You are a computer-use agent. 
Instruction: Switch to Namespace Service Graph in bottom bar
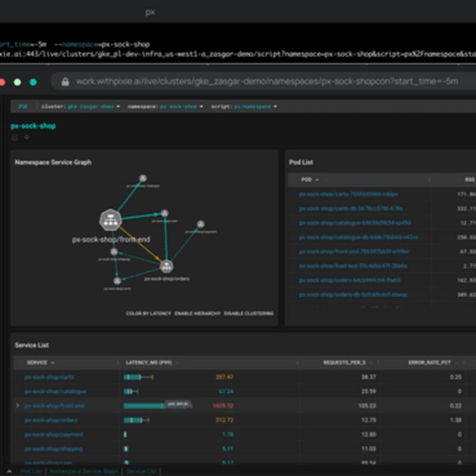(x=84, y=471)
